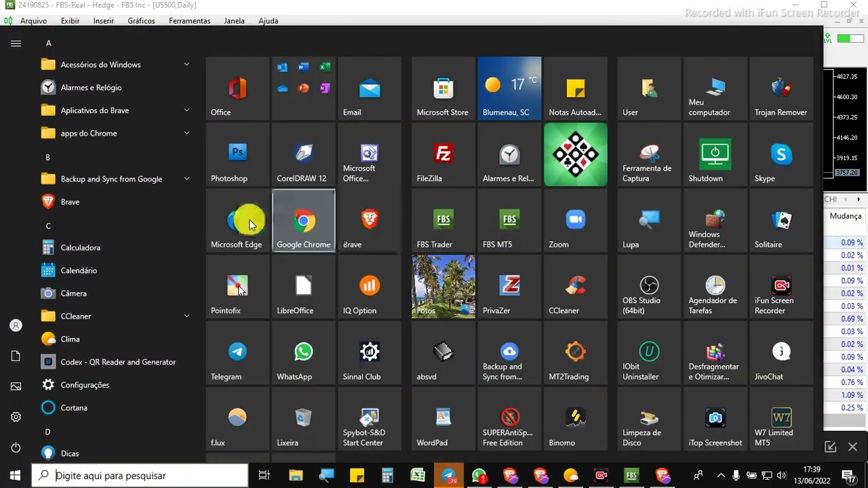Viewport: 868px width, 488px height.
Task: Open the Microsoft Edge tile
Action: coord(237,220)
